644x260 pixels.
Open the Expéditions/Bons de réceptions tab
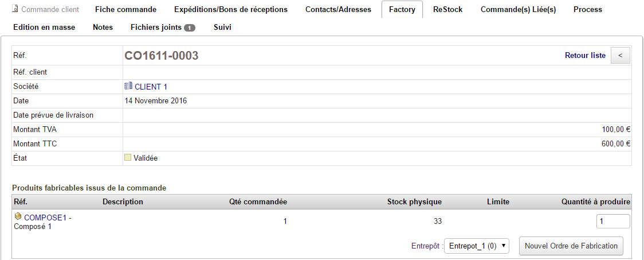coord(231,9)
